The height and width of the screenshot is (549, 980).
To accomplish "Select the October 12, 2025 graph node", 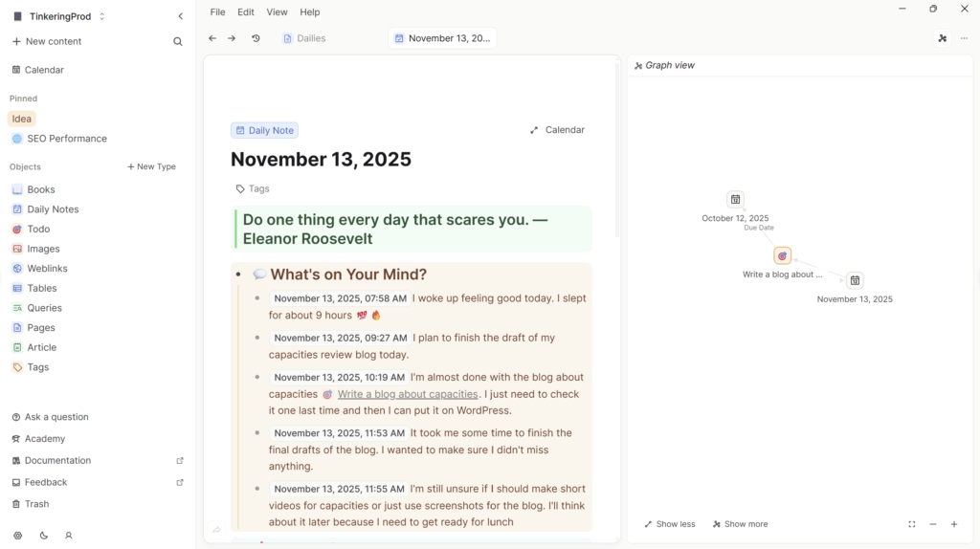I will (735, 200).
